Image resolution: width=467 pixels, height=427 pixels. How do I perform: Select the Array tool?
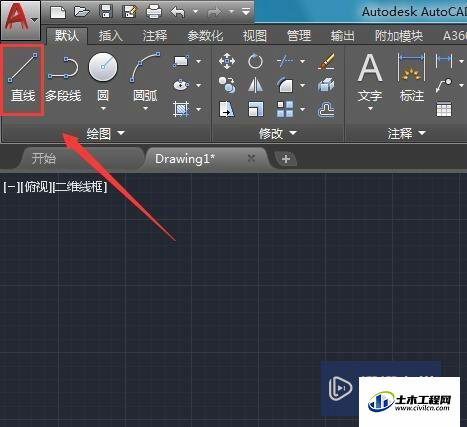[285, 109]
